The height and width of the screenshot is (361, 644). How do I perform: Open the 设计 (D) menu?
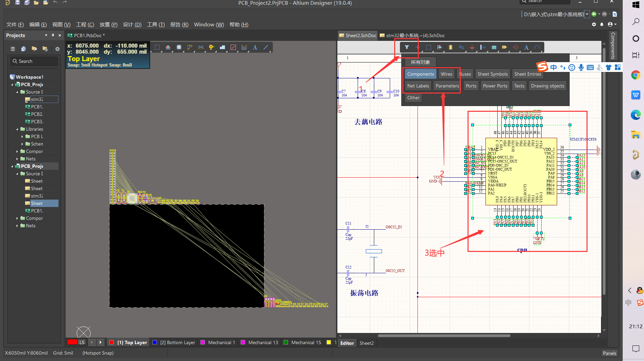(x=132, y=24)
